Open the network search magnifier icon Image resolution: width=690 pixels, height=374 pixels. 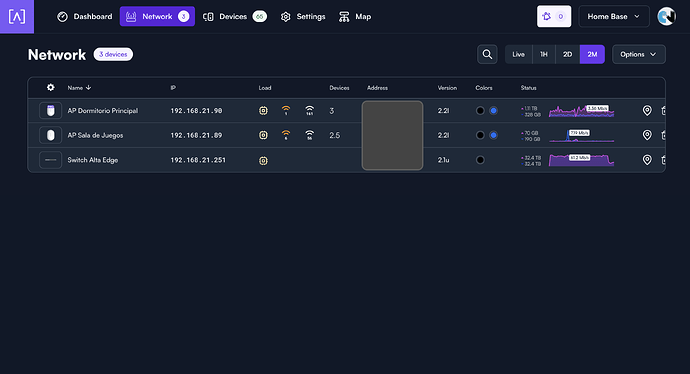(x=487, y=54)
